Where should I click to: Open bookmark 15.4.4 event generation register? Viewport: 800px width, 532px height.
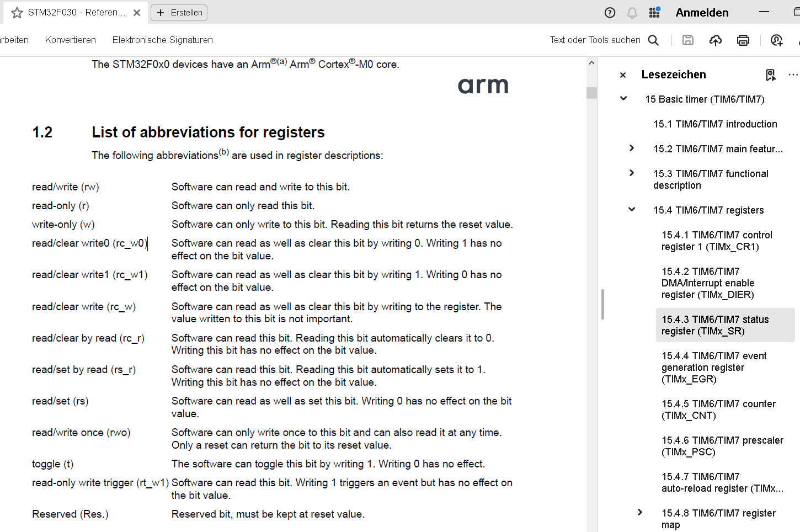tap(714, 368)
